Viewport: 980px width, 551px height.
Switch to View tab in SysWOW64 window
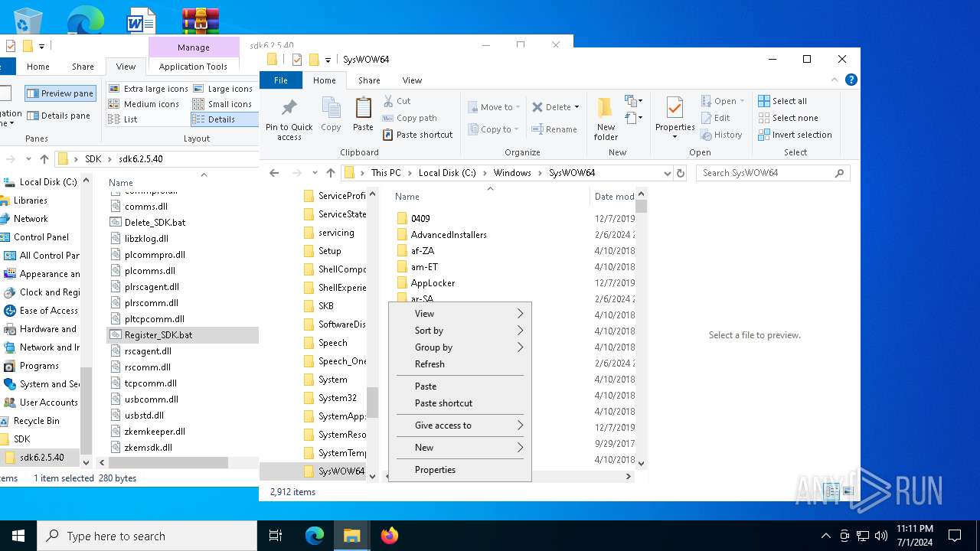[412, 80]
